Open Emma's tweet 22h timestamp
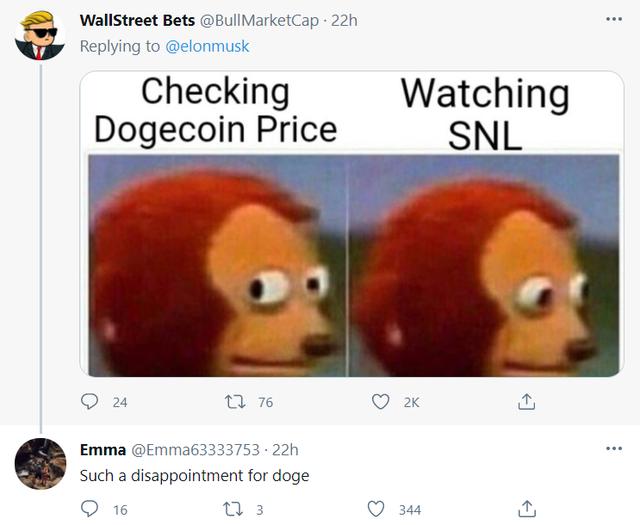The width and height of the screenshot is (640, 525). coord(285,450)
